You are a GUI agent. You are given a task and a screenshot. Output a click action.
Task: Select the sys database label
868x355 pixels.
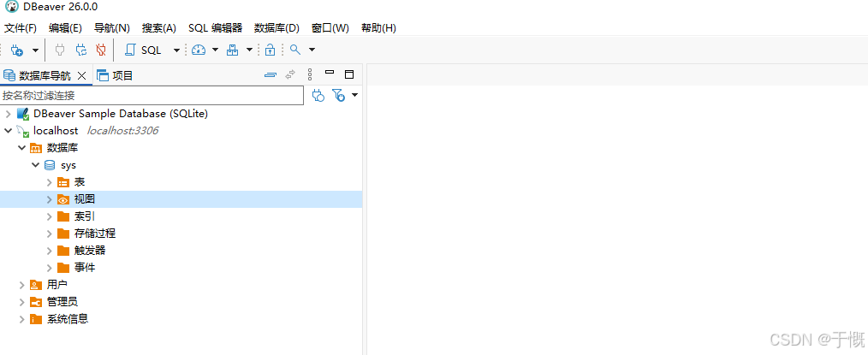(68, 165)
